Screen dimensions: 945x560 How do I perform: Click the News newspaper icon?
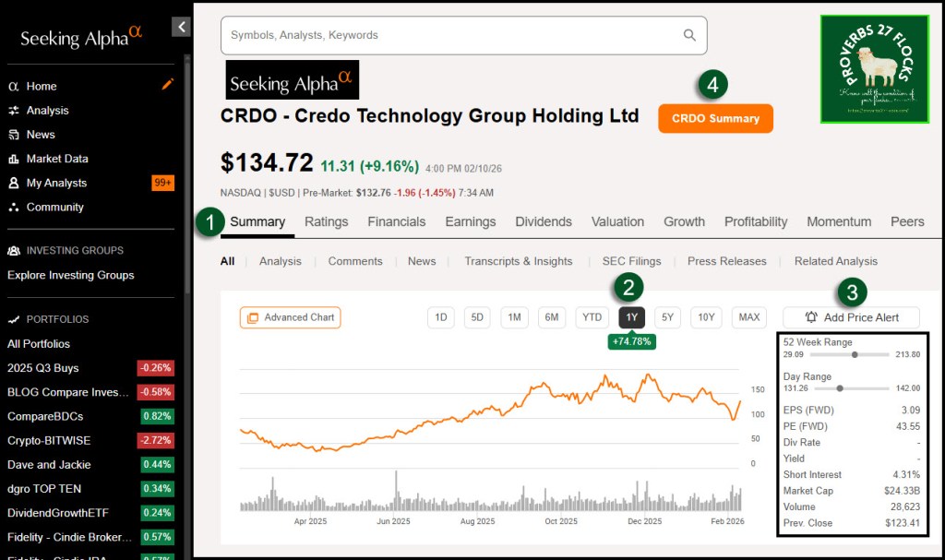14,135
